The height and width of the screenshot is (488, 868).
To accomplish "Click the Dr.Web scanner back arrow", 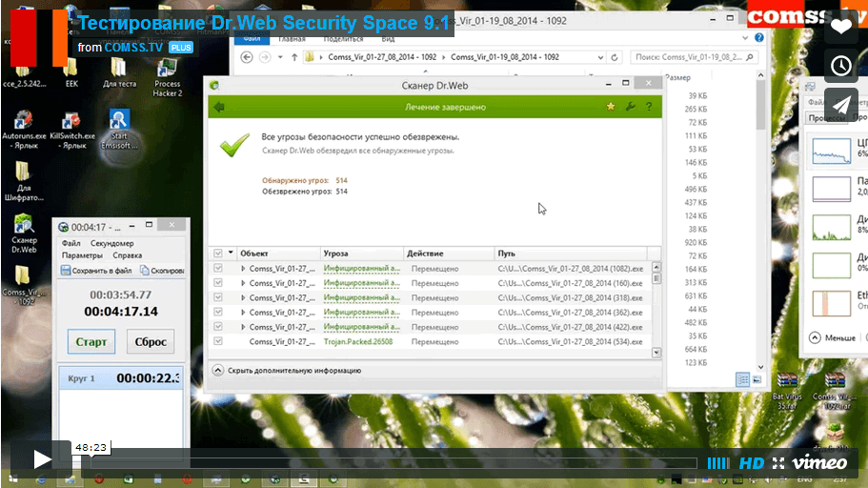I will pyautogui.click(x=219, y=107).
